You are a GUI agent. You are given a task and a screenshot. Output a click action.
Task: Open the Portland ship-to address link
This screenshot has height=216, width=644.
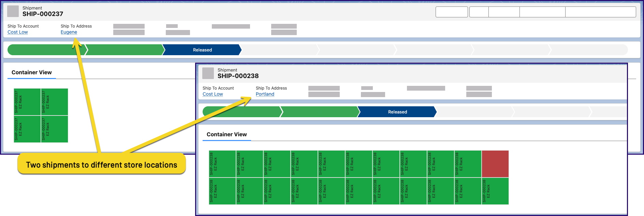(265, 94)
